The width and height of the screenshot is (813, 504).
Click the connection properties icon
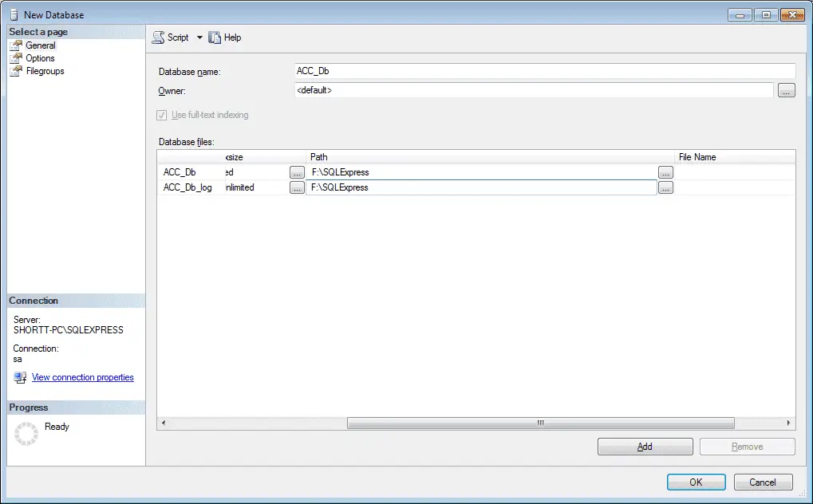20,377
